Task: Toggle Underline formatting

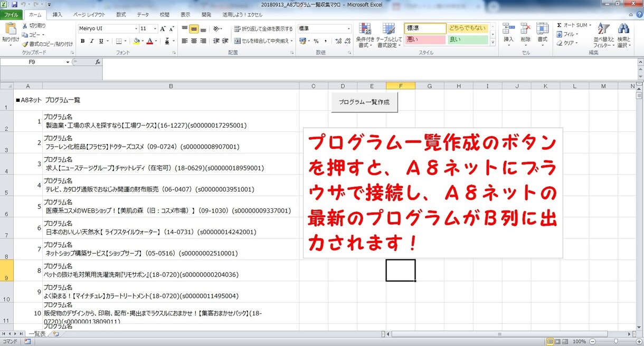Action: click(101, 41)
